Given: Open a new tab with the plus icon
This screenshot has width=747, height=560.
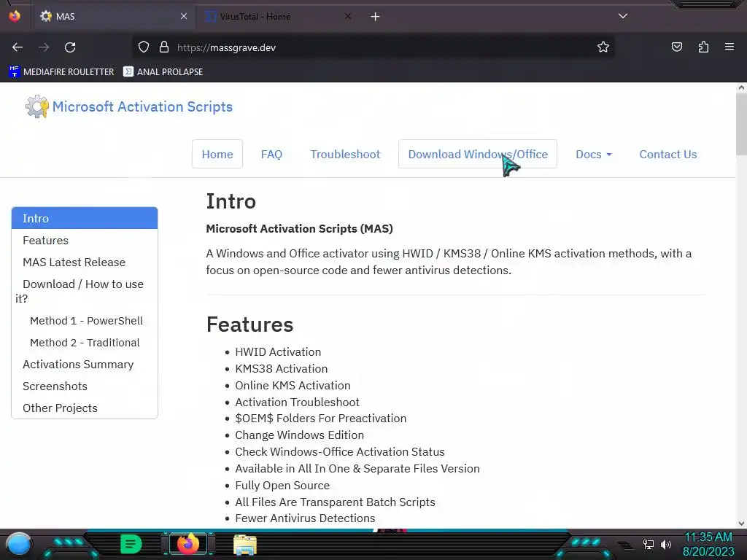Looking at the screenshot, I should click(x=376, y=17).
